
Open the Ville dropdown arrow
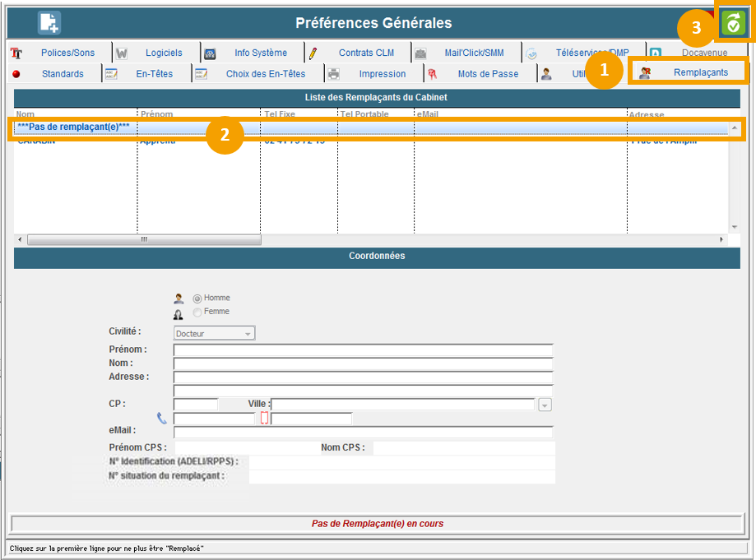[545, 405]
